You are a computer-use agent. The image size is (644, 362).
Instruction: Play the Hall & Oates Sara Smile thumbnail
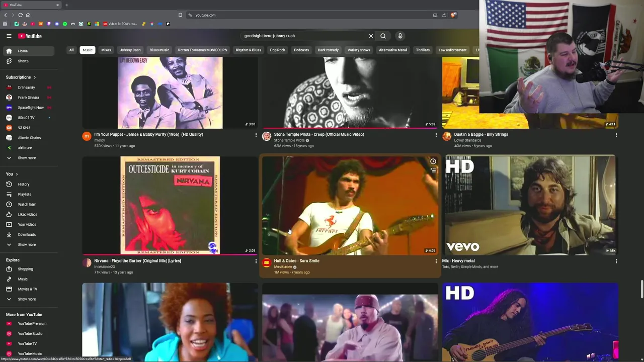coord(350,206)
